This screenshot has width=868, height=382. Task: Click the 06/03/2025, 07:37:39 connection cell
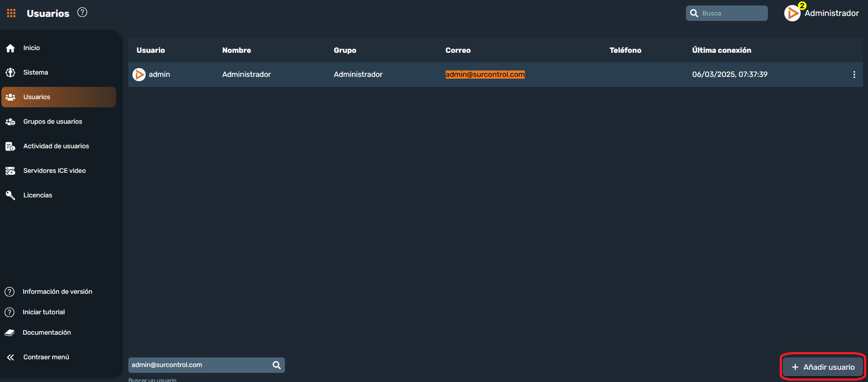[730, 74]
